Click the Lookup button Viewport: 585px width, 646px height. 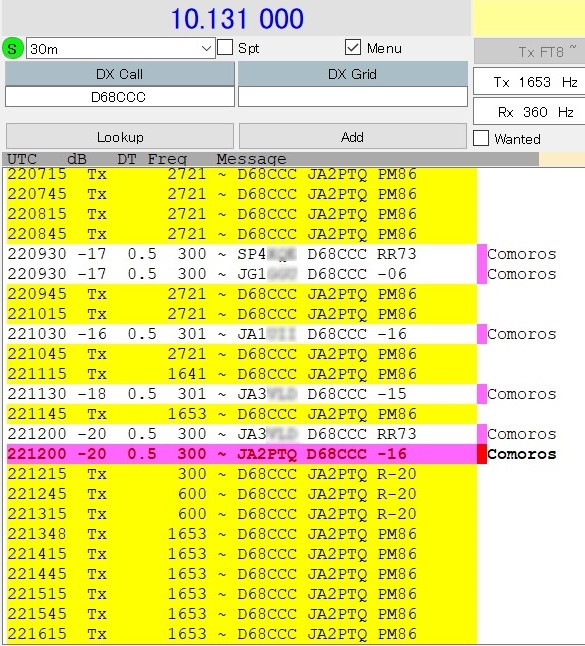(120, 136)
